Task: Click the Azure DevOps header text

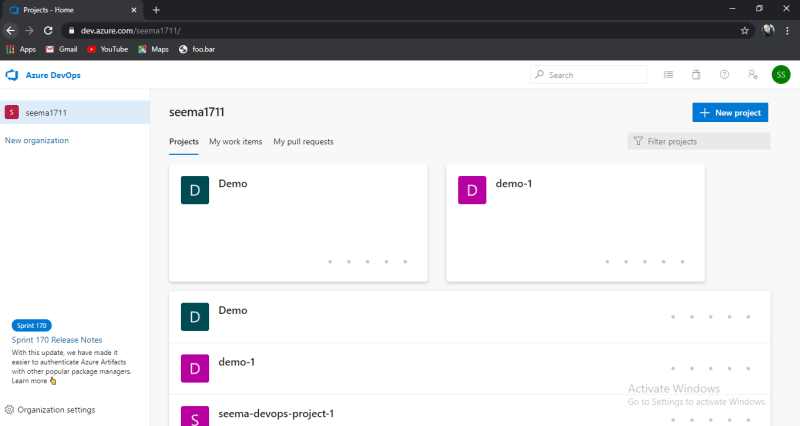Action: click(x=53, y=75)
